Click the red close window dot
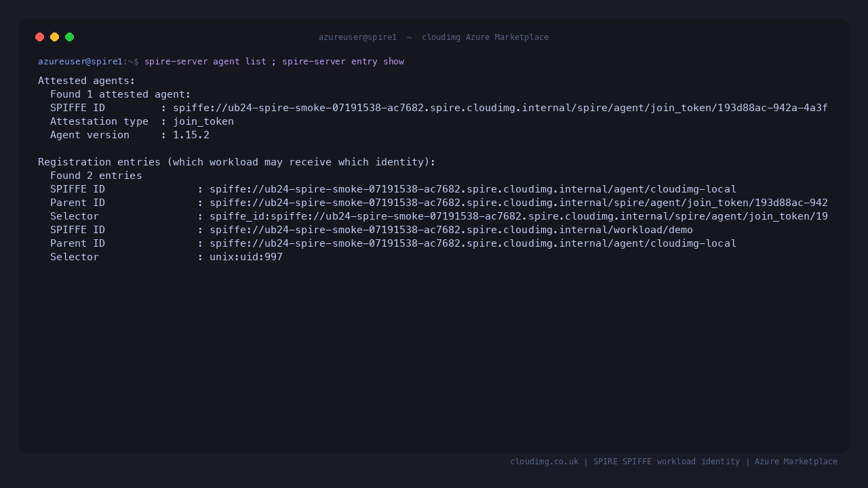Image resolution: width=868 pixels, height=488 pixels. point(40,37)
